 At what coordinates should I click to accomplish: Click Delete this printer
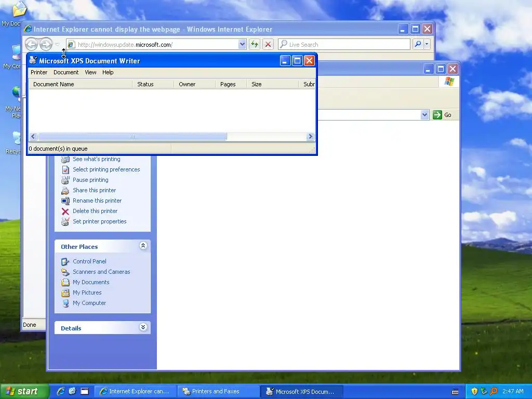click(x=95, y=211)
